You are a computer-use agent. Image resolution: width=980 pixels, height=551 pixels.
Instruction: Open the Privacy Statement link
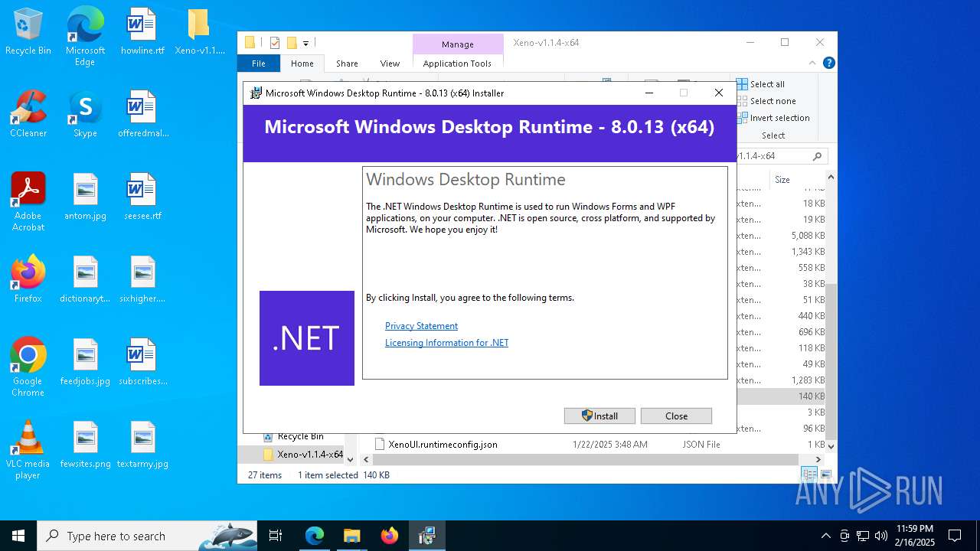421,326
